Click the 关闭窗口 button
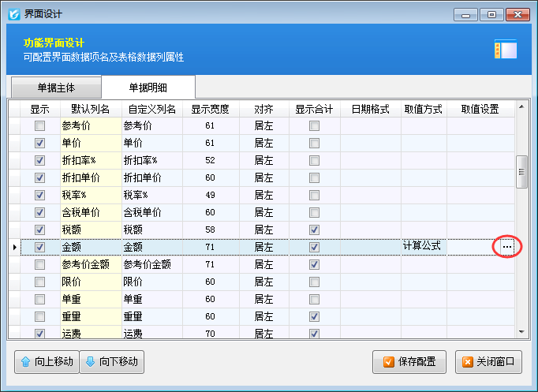This screenshot has width=538, height=392. pos(488,362)
